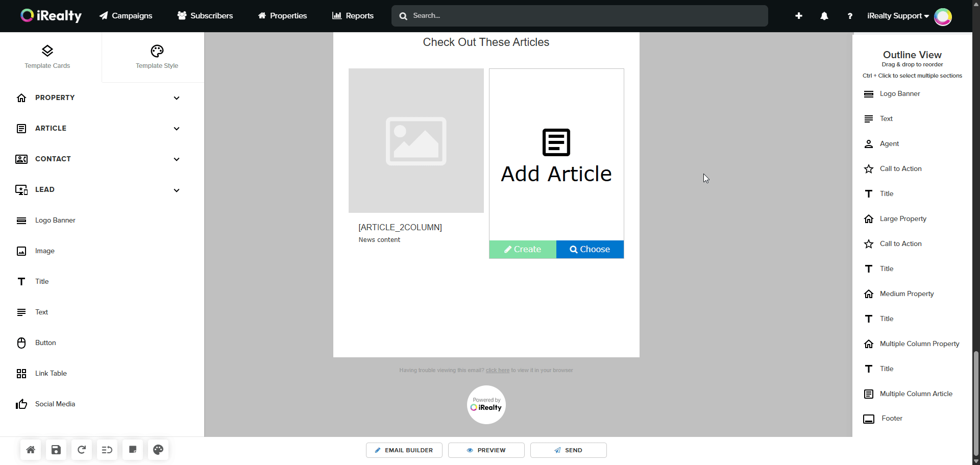Click the home icon in bottom toolbar
The image size is (980, 465).
point(31,450)
